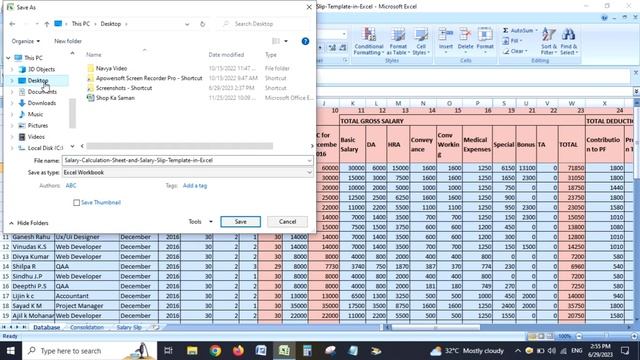Expand the Desktop tree node

tap(12, 81)
